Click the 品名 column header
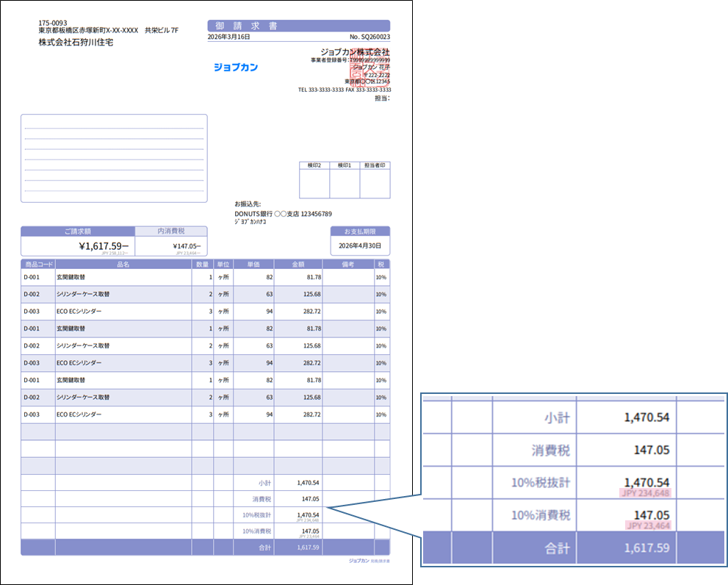This screenshot has height=585, width=728. coord(123,264)
